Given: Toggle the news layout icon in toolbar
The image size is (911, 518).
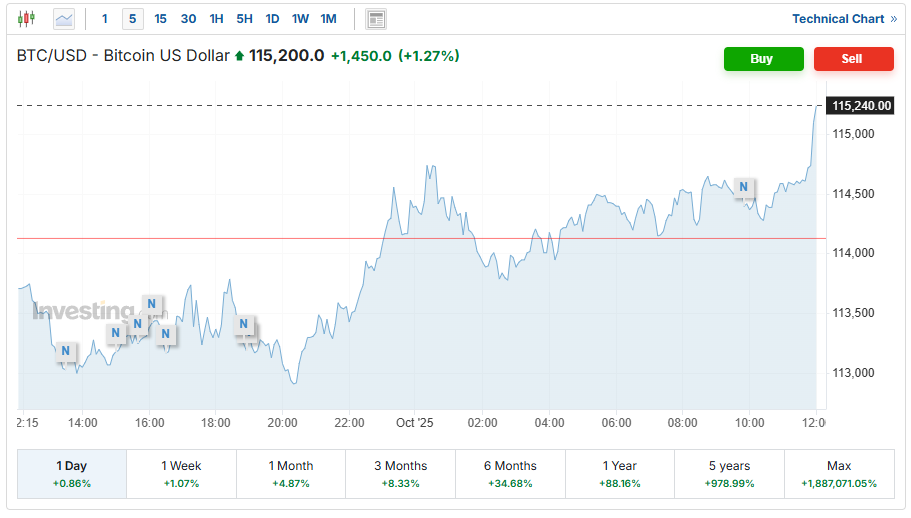Looking at the screenshot, I should point(376,19).
